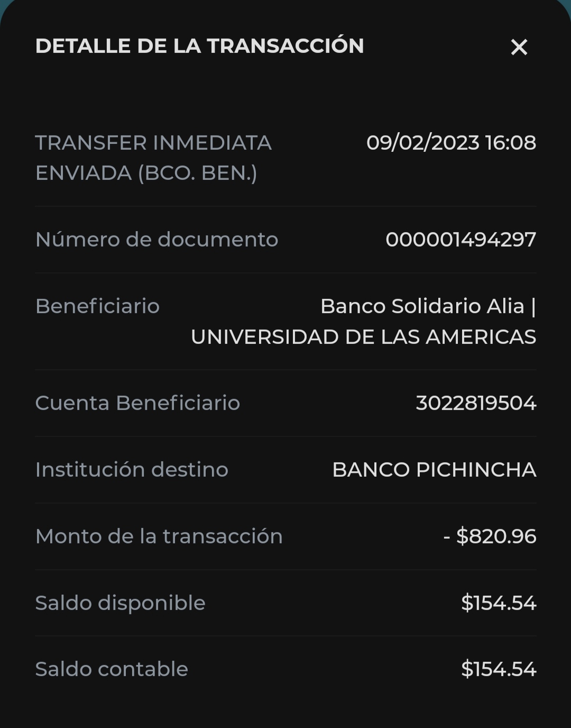The image size is (571, 728).
Task: Tap the Saldo contable label
Action: click(112, 669)
